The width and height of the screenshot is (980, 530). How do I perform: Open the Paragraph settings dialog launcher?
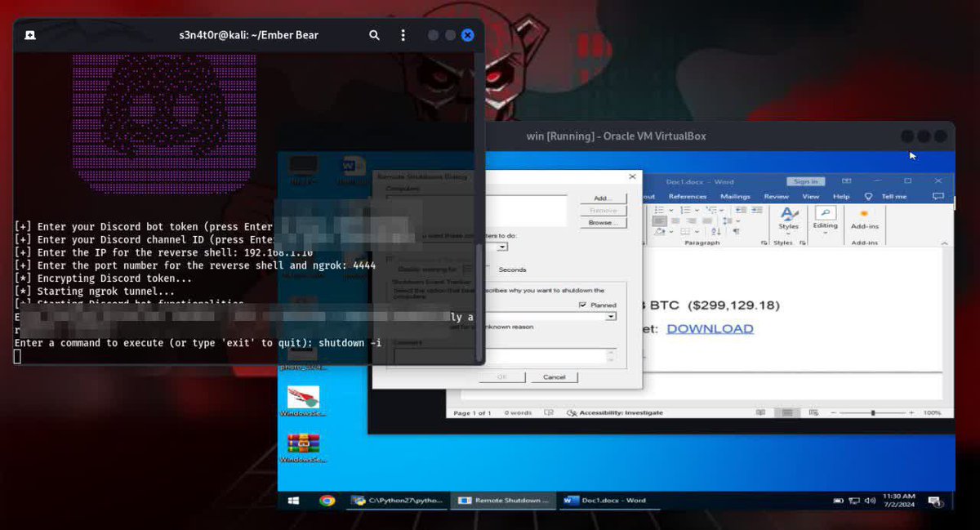coord(764,243)
